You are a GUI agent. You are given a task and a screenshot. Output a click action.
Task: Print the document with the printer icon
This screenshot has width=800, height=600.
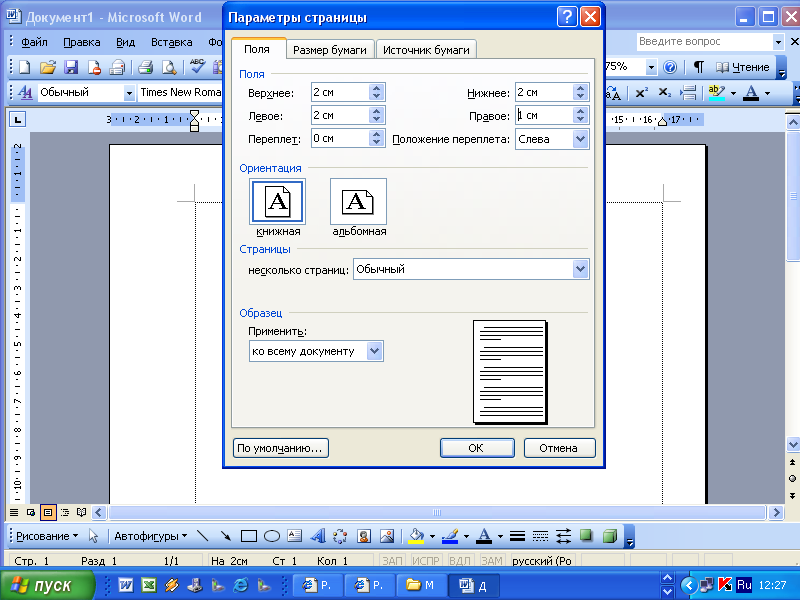145,67
